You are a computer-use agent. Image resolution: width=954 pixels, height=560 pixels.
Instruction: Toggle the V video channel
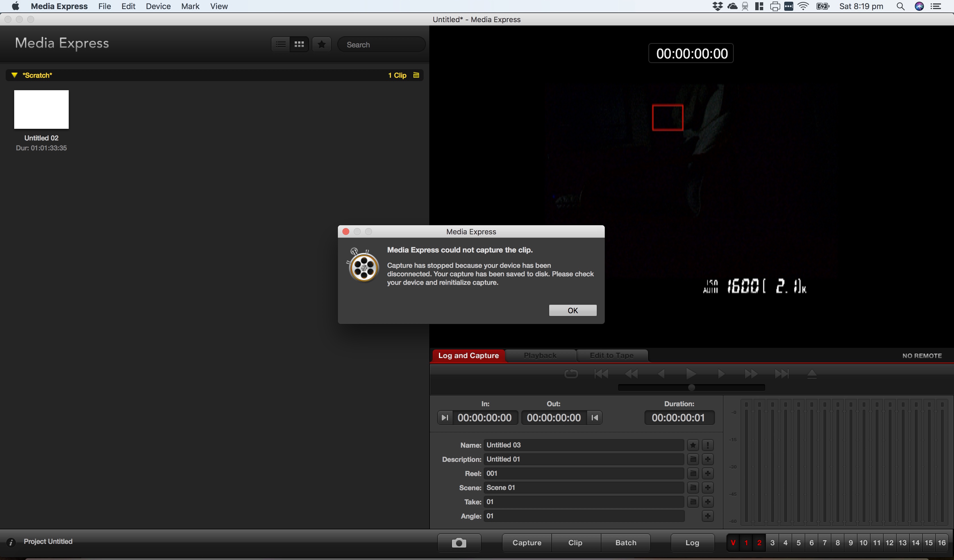[x=733, y=543]
